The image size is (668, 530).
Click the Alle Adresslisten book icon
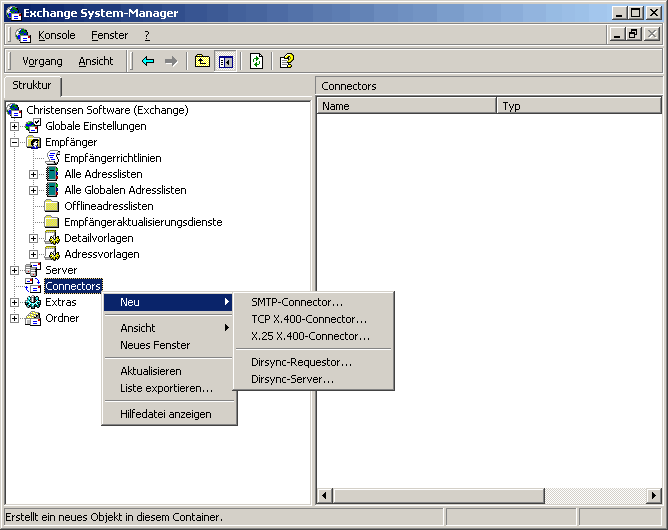tap(52, 174)
